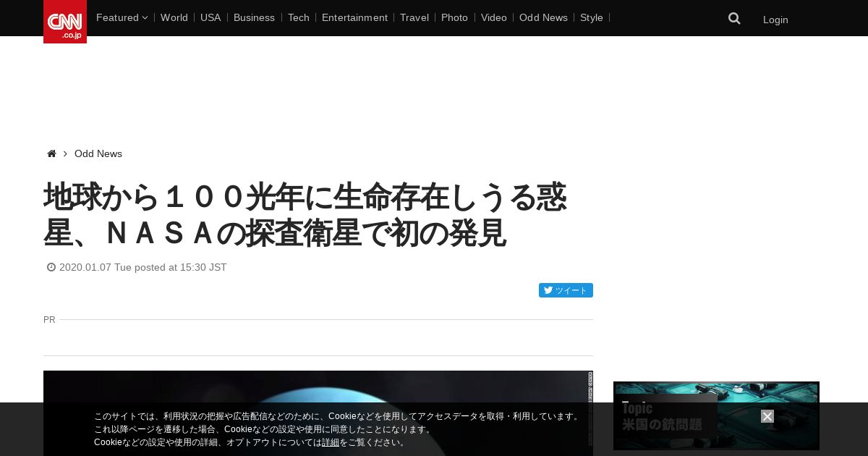Select the Video menu item

click(x=494, y=17)
